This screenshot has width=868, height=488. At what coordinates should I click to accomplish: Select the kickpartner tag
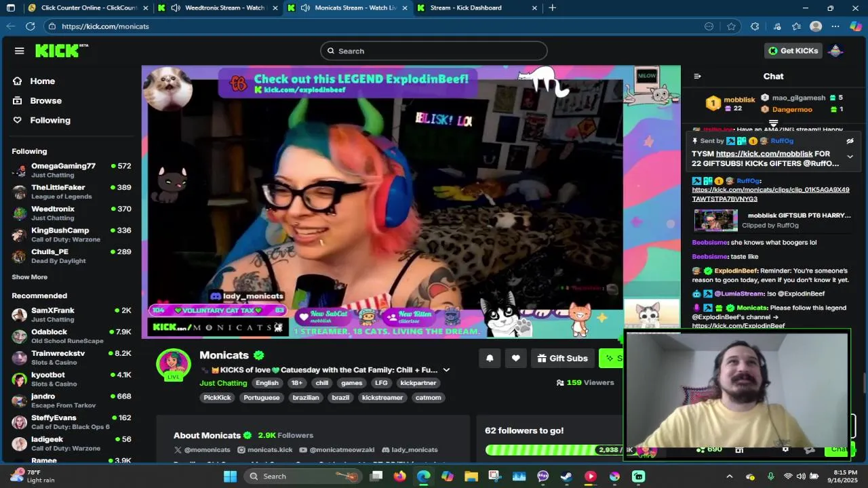418,383
